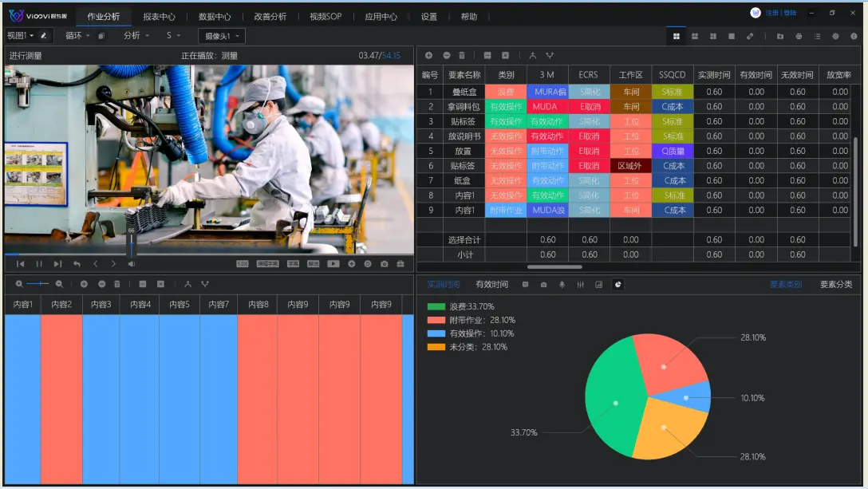Remove element row with table minus icon

tap(446, 55)
